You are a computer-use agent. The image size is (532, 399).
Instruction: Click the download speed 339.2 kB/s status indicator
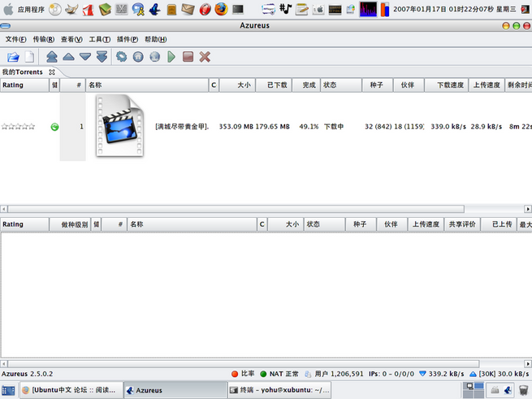441,374
